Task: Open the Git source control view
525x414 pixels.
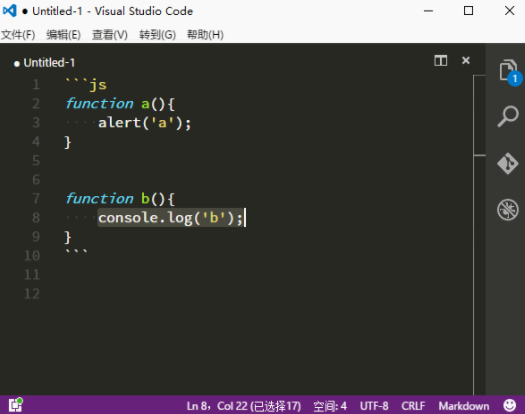Action: pos(508,163)
